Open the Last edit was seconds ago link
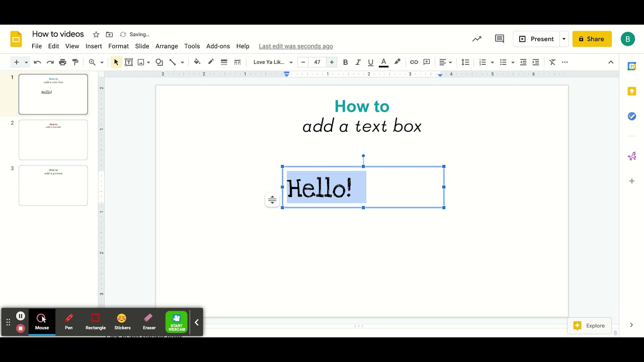This screenshot has width=644, height=362. 296,46
